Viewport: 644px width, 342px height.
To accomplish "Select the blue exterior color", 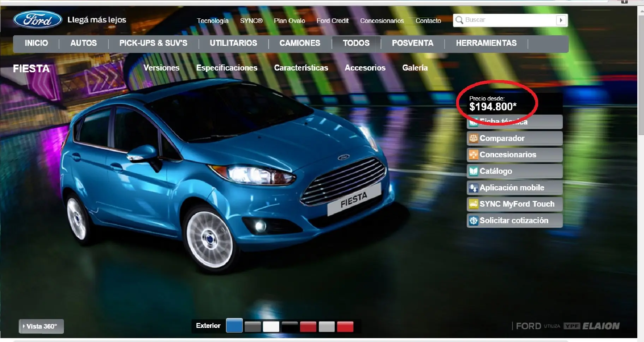I will (234, 325).
